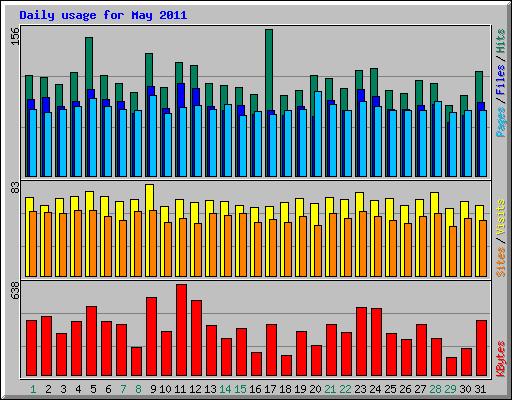
Task: Select green day label 29 on the x-axis
Action: coord(450,389)
